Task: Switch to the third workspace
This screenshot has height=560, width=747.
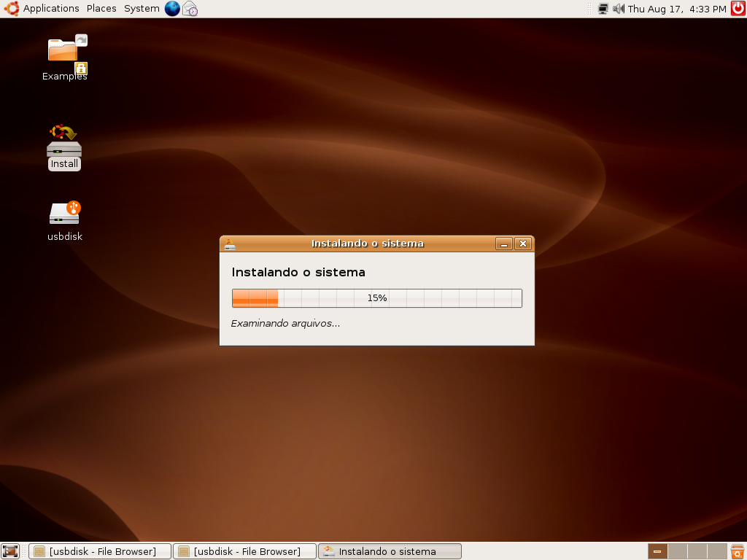Action: (x=697, y=551)
